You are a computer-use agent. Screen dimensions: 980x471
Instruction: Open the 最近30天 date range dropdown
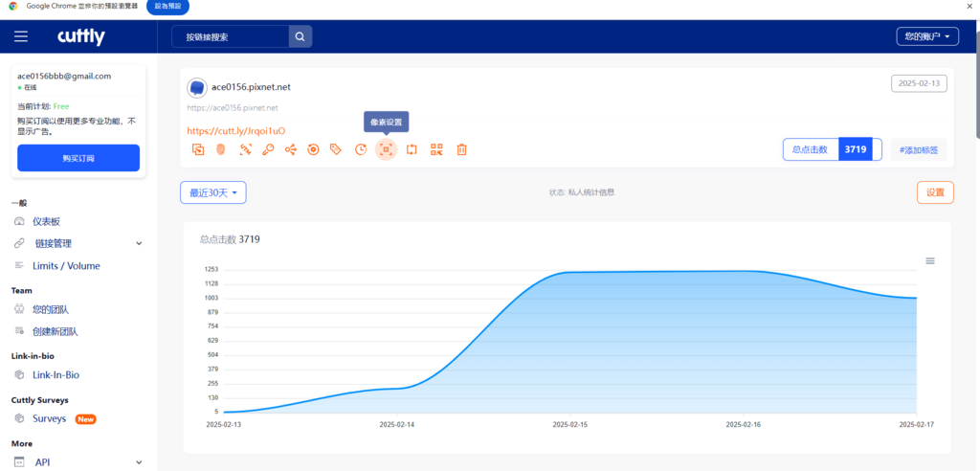coord(213,192)
